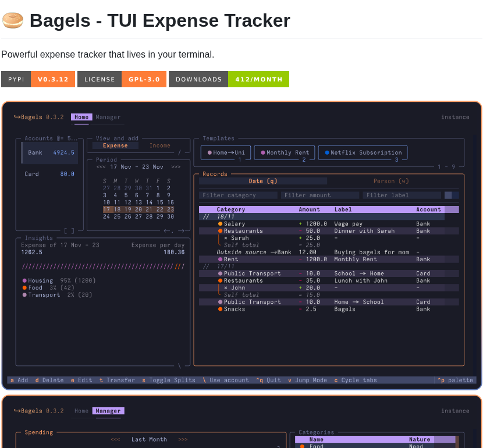Switch records view to Person (w)

391,181
